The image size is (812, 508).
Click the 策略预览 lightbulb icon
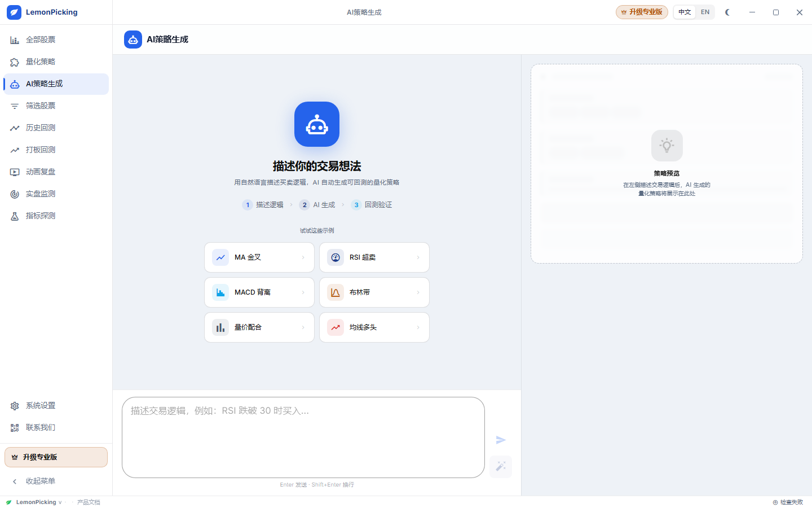point(667,146)
